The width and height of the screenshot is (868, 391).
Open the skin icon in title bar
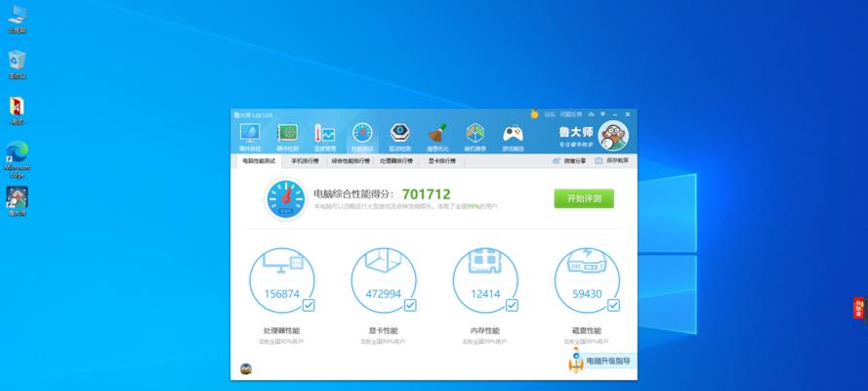coord(592,114)
